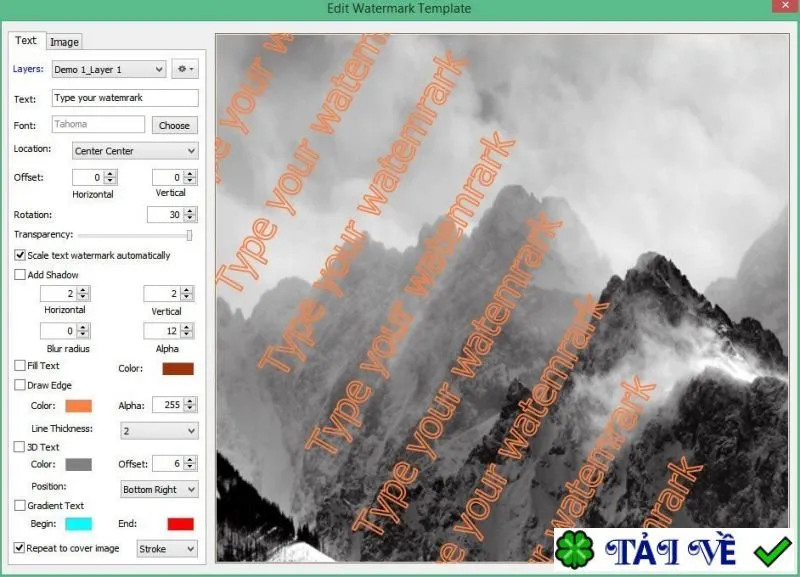Click the Transparency slider handle
Viewport: 800px width, 577px height.
(189, 235)
